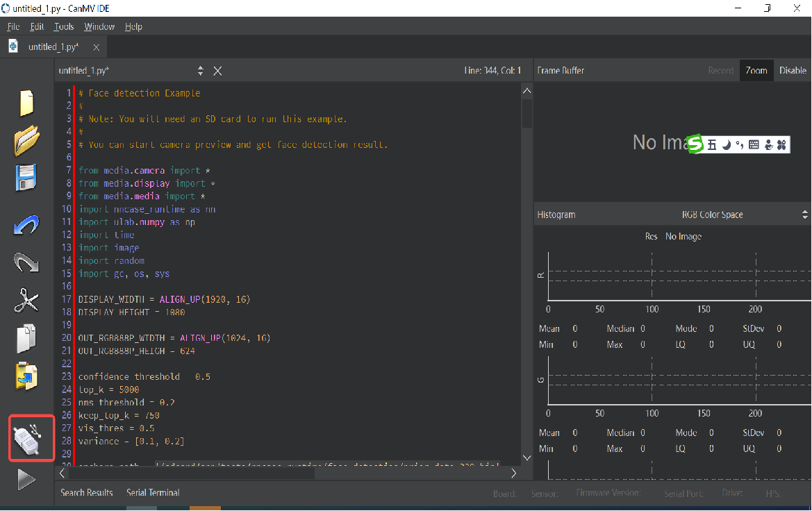This screenshot has height=511, width=812.
Task: Toggle the Zoom button in Frame Buffer
Action: coord(756,70)
